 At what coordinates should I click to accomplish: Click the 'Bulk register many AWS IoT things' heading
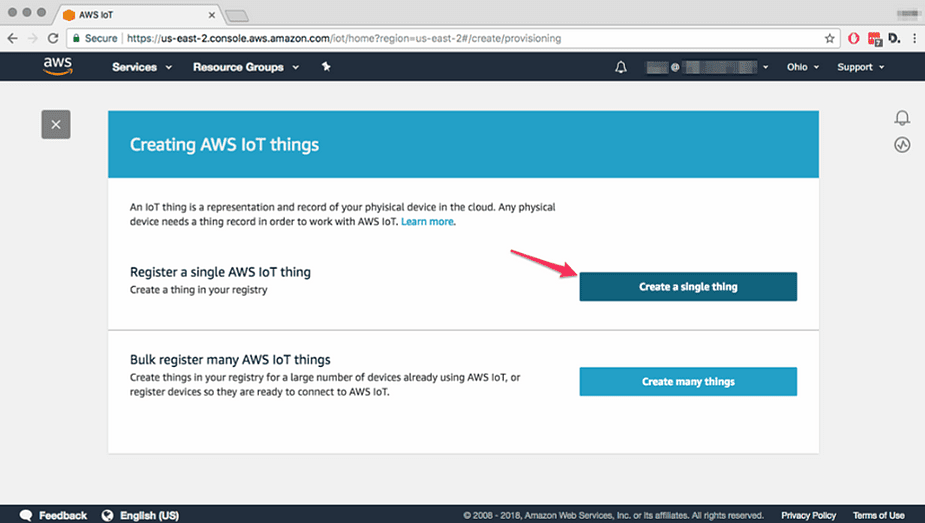230,359
